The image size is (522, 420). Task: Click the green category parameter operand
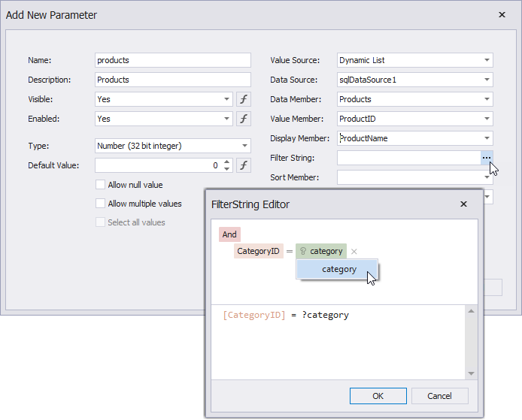tap(321, 252)
